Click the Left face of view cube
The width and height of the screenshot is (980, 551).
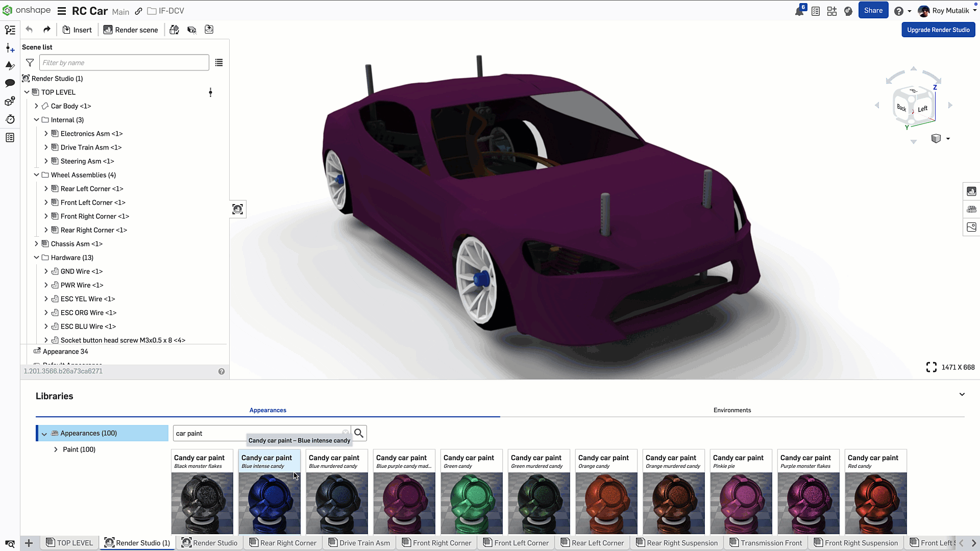coord(922,109)
